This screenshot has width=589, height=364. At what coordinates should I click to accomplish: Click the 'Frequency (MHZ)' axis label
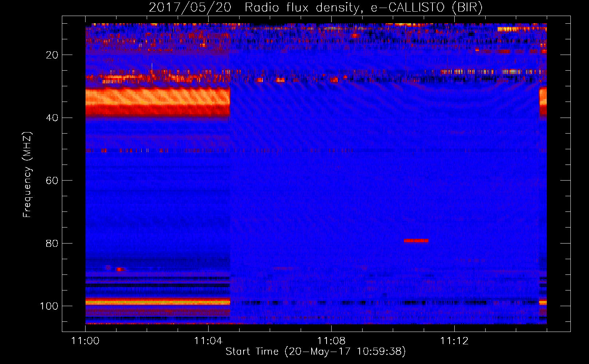click(27, 174)
